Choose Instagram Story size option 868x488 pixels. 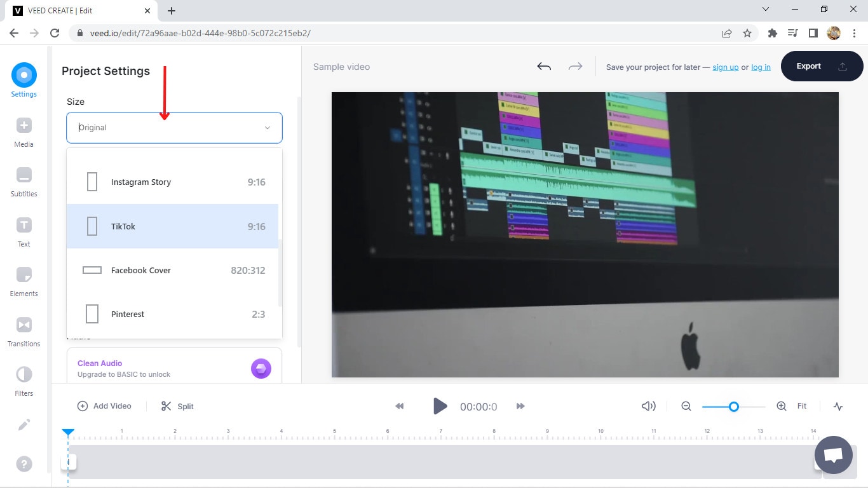point(173,182)
